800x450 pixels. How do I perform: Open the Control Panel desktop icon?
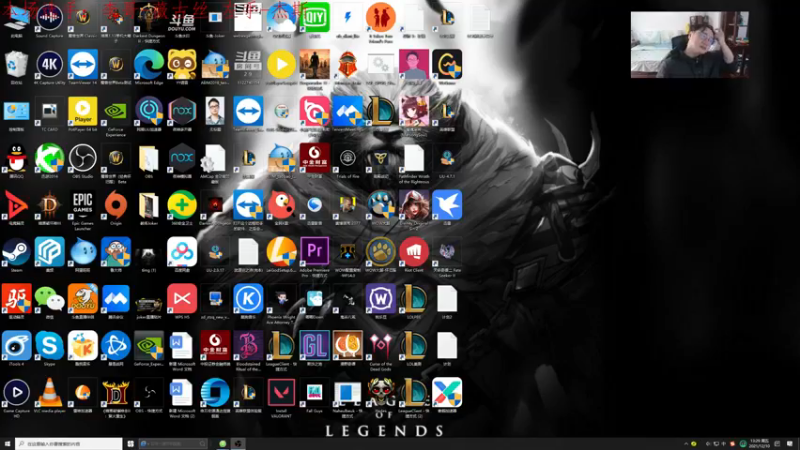pyautogui.click(x=16, y=112)
